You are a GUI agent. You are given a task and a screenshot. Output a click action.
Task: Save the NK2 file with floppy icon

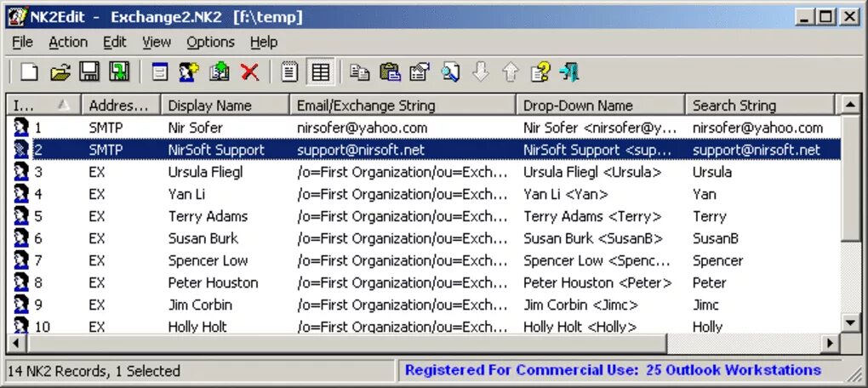click(x=89, y=72)
